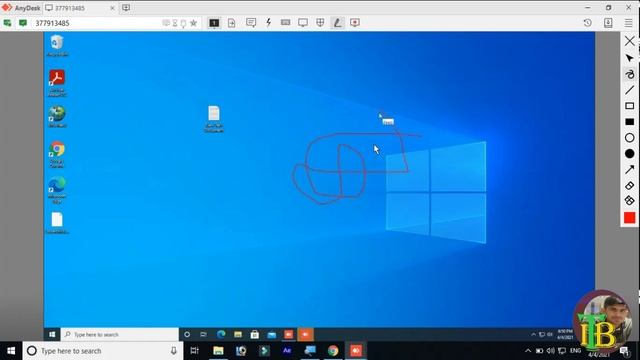Open Microsoft Edge shortcut on remote desktop
Screen dimensions: 640x360
point(57,190)
